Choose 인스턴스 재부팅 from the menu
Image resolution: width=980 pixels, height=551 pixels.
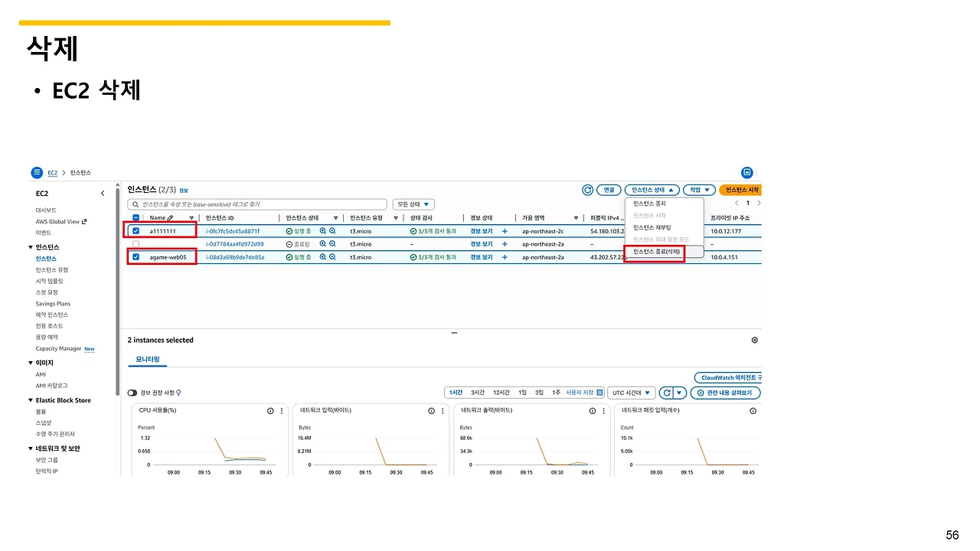652,227
